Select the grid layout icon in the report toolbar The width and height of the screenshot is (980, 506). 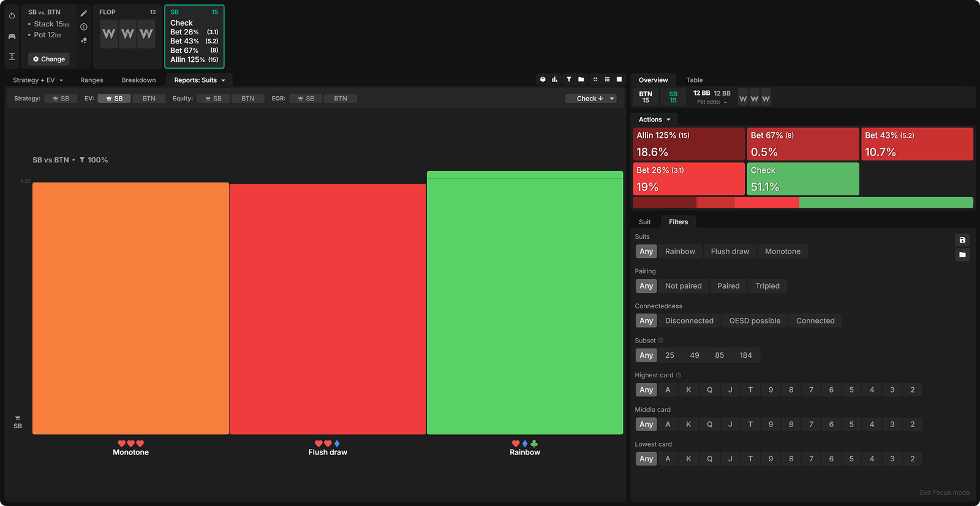[x=607, y=80]
